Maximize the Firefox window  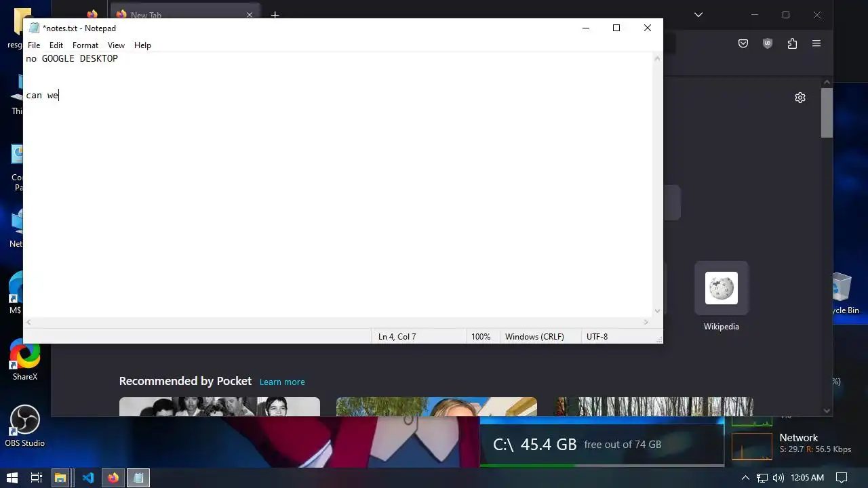pos(786,14)
